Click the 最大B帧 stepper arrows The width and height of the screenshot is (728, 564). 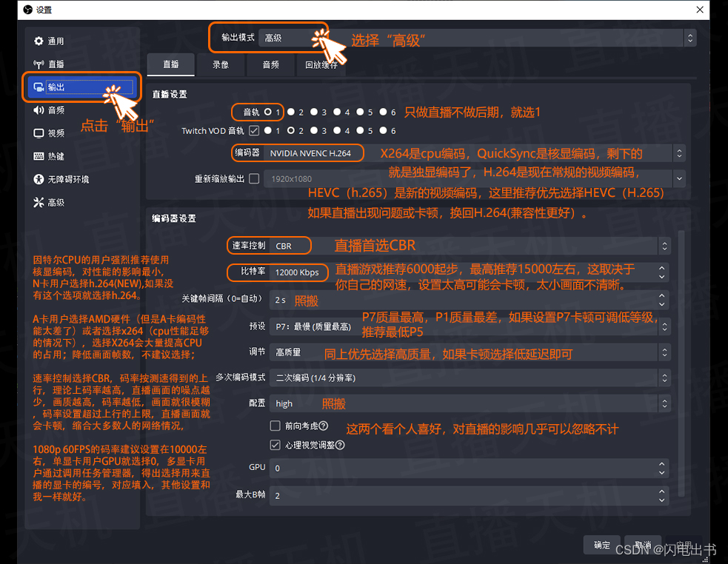click(x=662, y=495)
